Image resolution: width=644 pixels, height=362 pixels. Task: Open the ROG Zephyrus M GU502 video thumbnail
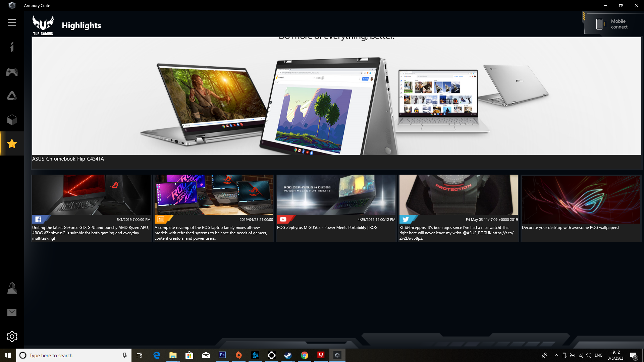(x=336, y=195)
